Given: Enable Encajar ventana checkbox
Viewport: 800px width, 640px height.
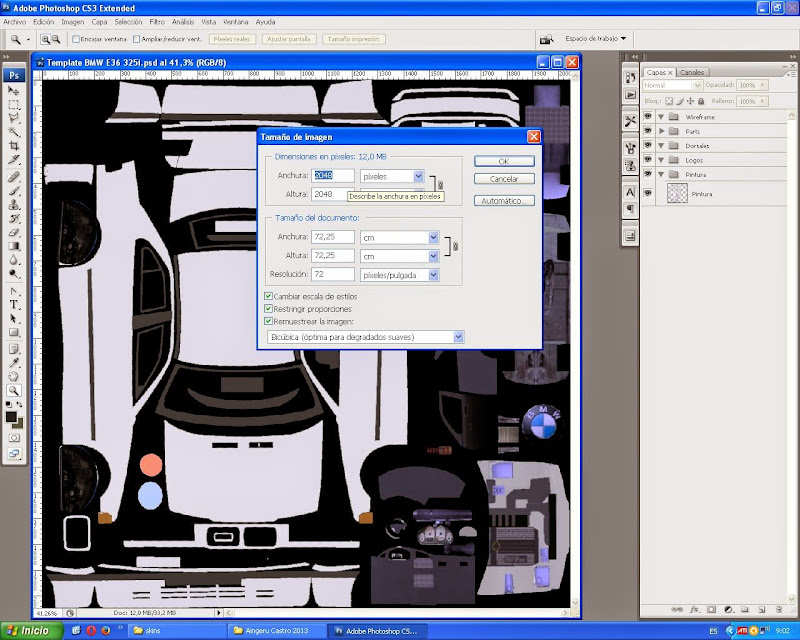Looking at the screenshot, I should [x=76, y=39].
